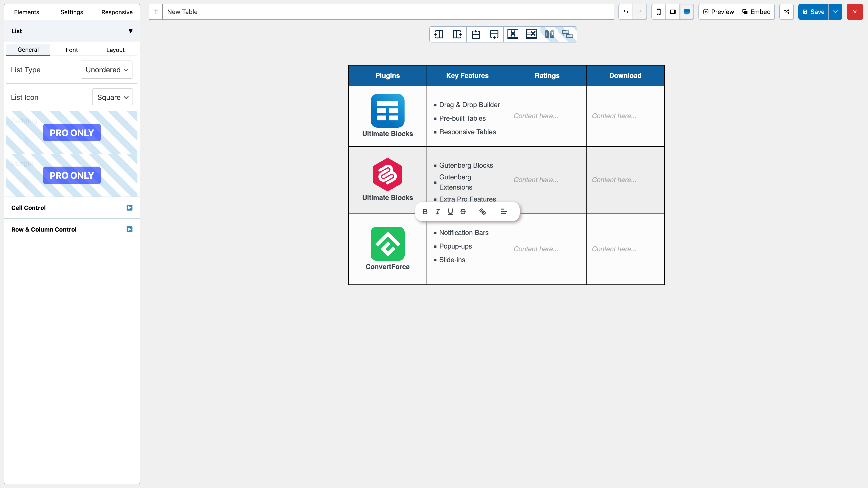The width and height of the screenshot is (868, 488).
Task: Insert link via chain icon
Action: [x=483, y=211]
